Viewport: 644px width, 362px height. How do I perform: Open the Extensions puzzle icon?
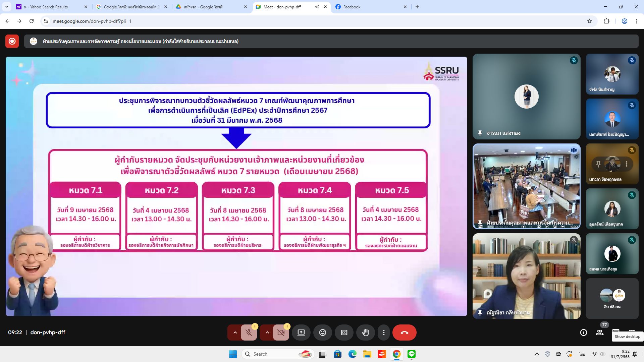(606, 21)
